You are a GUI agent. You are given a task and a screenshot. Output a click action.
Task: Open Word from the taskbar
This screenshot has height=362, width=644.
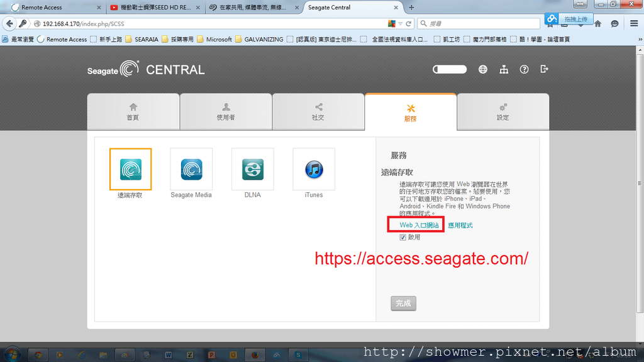pyautogui.click(x=169, y=355)
